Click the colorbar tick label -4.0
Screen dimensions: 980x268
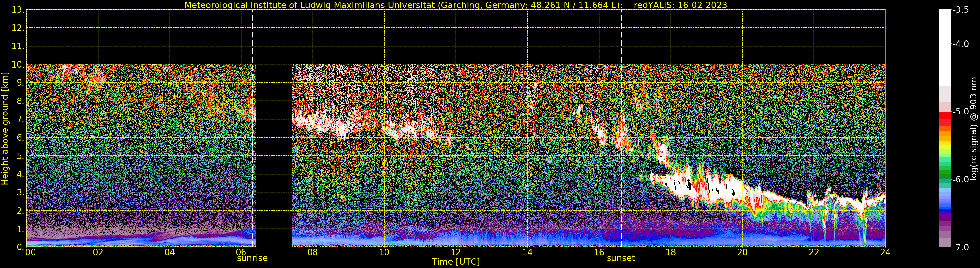pyautogui.click(x=960, y=44)
